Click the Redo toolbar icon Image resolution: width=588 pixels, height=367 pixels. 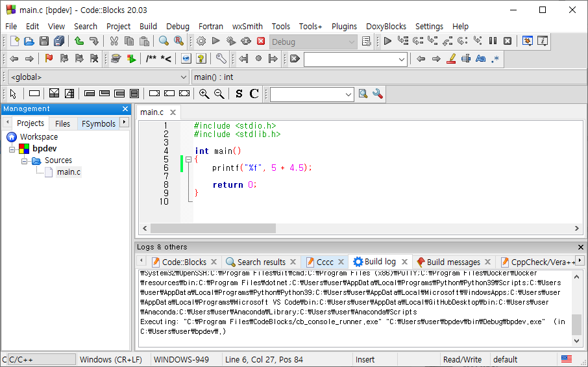point(93,41)
